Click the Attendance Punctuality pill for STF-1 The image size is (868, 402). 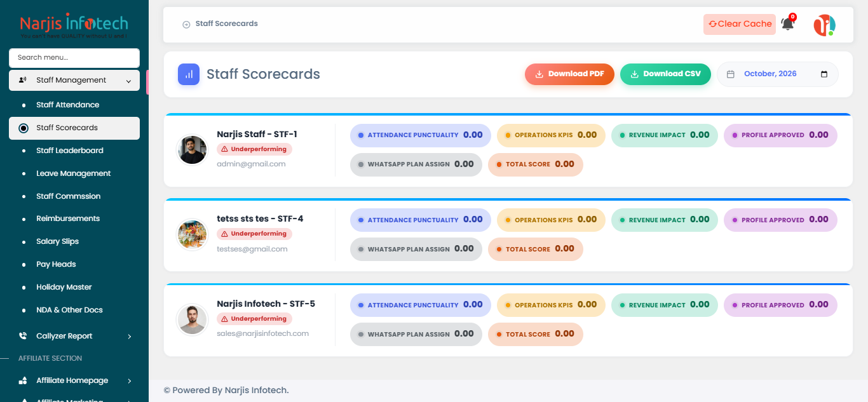[421, 135]
